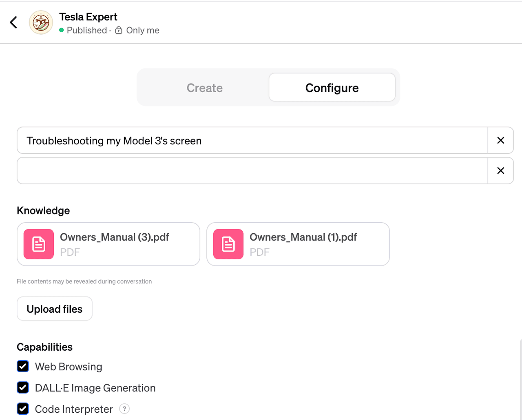
Task: Focus the empty conversation starter input
Action: click(252, 170)
